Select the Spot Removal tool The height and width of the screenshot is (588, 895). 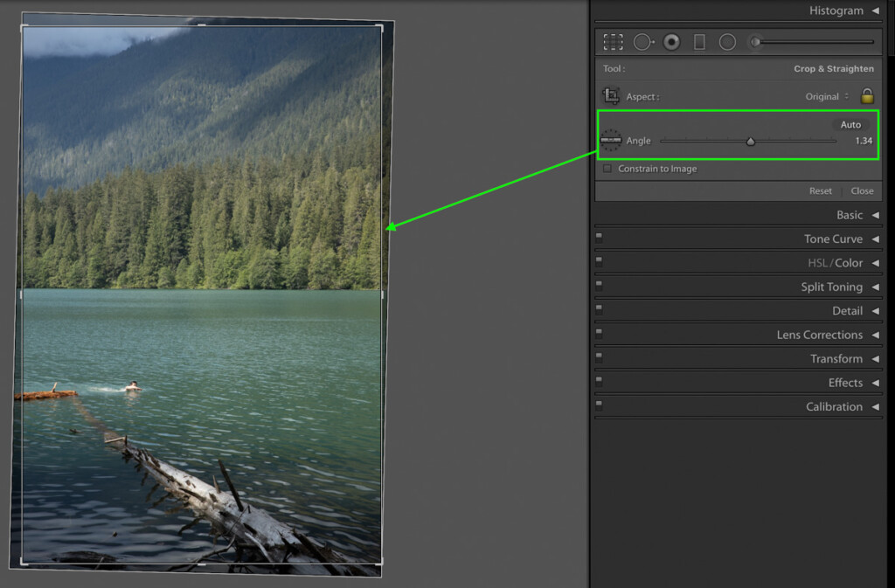pyautogui.click(x=643, y=42)
